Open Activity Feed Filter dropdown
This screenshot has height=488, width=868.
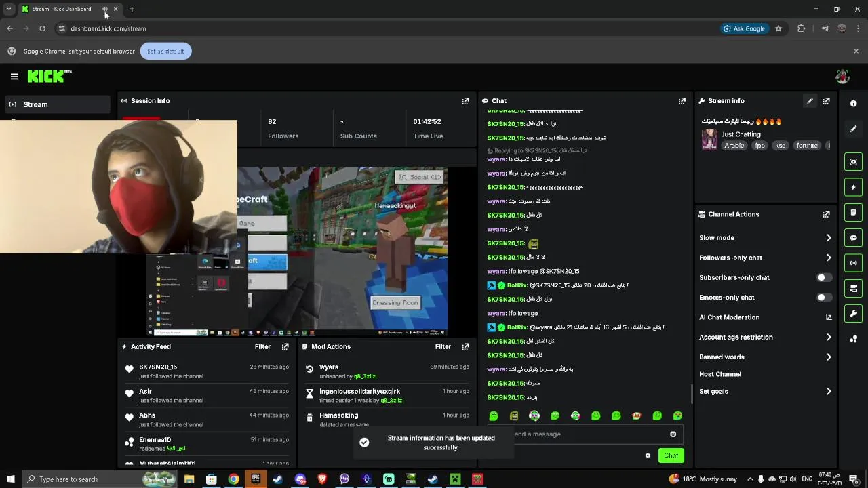pyautogui.click(x=262, y=346)
